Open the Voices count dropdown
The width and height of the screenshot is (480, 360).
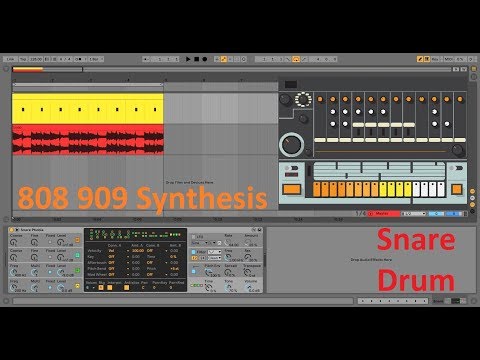click(91, 288)
